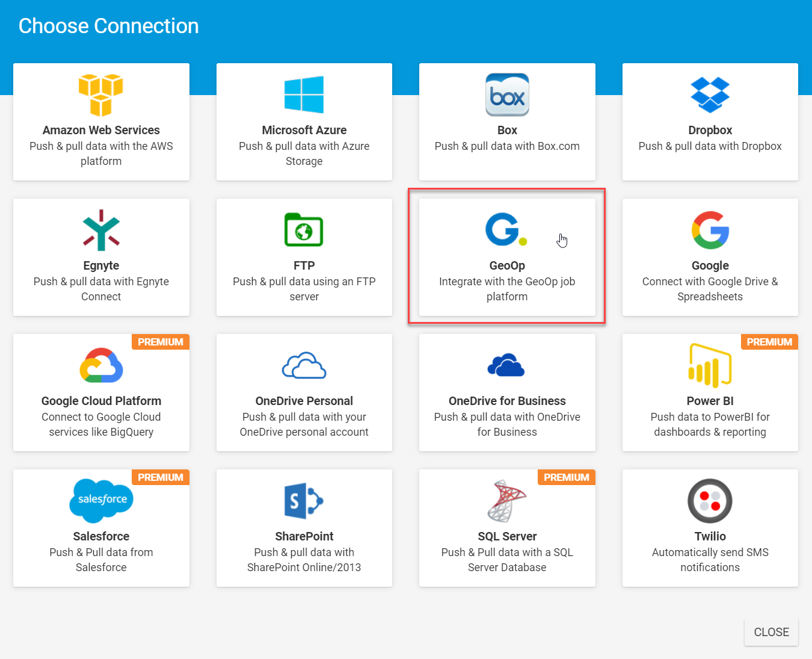
Task: Click the OneDrive Personal description text
Action: 304,424
